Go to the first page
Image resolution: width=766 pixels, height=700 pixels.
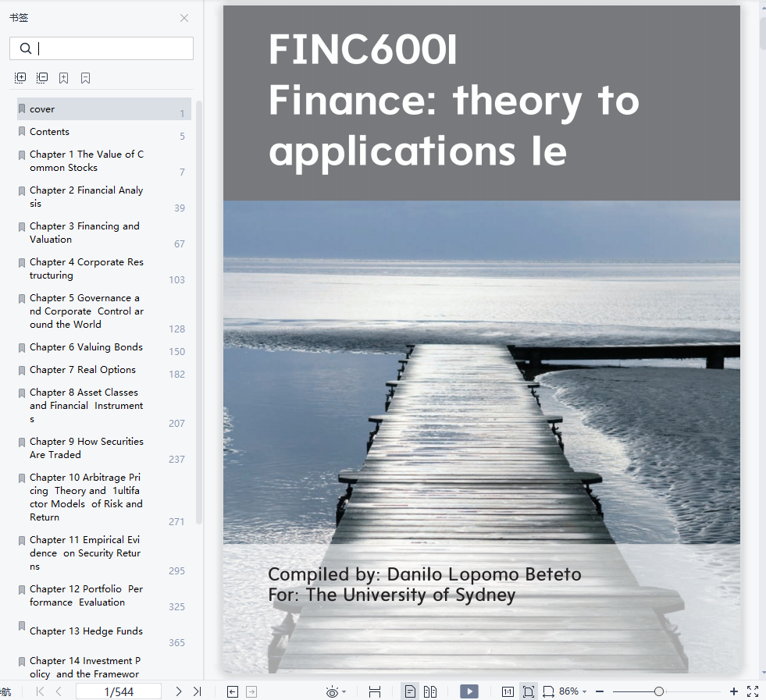[x=41, y=691]
